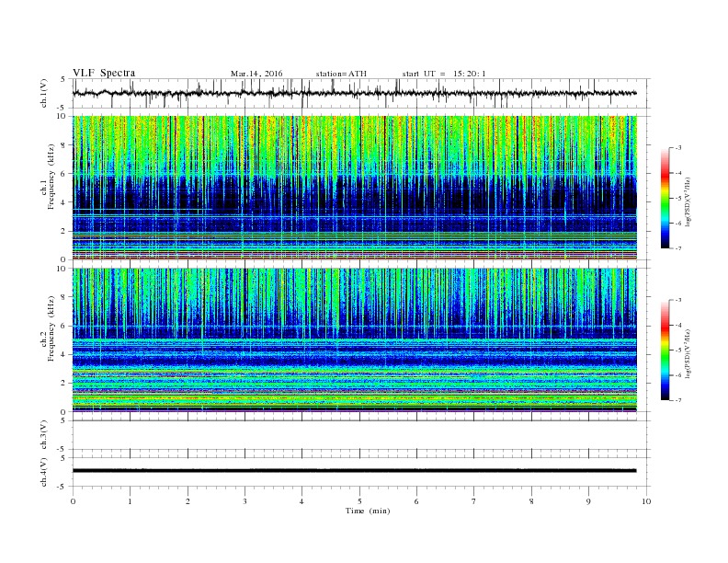
Task: Select the date text "Mar.14, 2016"
Action: (x=256, y=74)
